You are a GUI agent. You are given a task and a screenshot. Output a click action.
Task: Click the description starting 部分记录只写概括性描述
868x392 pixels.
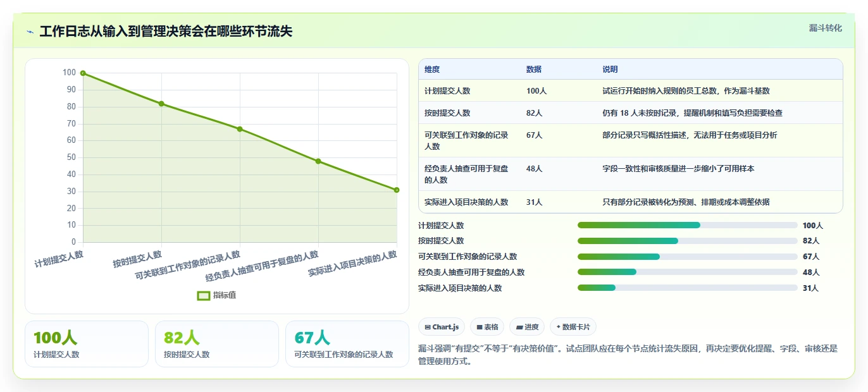click(x=690, y=135)
